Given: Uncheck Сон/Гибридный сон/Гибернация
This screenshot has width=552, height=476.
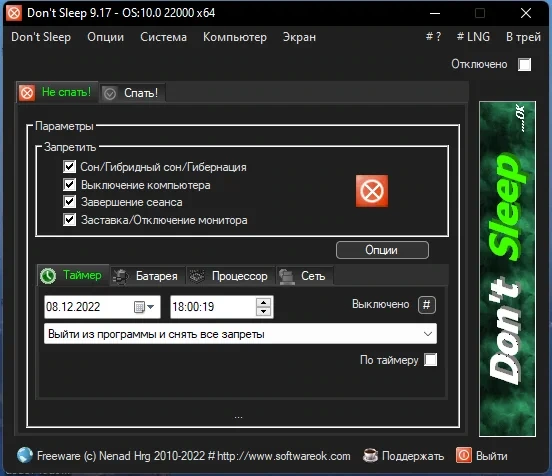Looking at the screenshot, I should pos(69,167).
